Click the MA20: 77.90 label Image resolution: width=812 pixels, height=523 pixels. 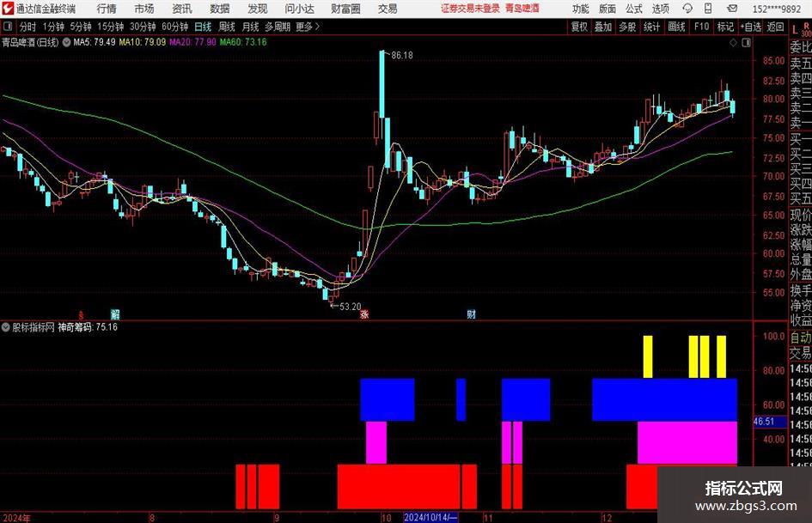click(192, 42)
